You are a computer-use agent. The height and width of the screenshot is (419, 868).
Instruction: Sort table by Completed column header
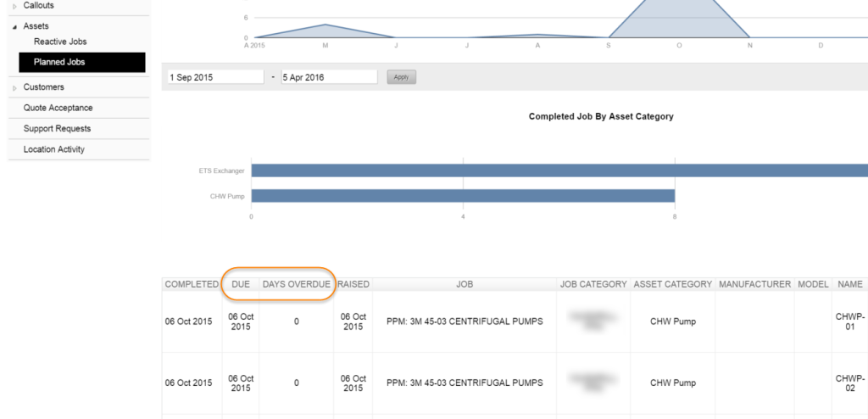[192, 284]
